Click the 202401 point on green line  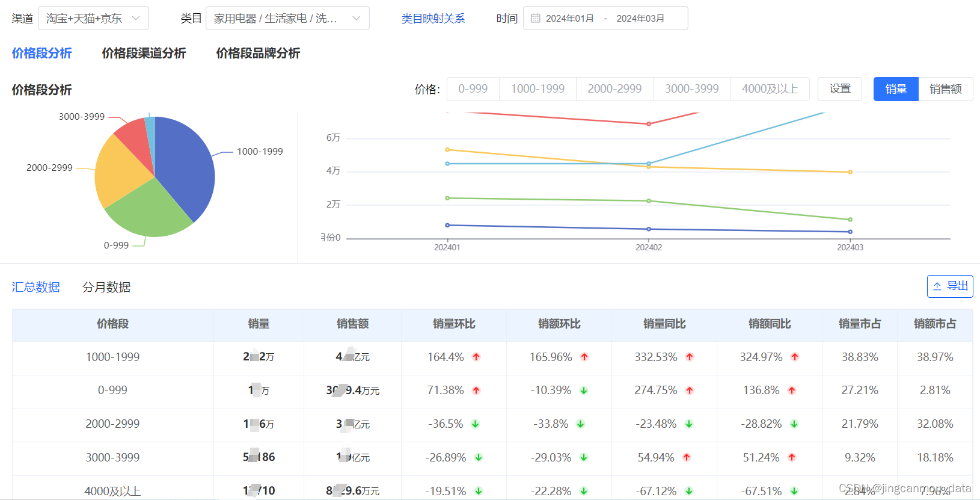tap(447, 198)
